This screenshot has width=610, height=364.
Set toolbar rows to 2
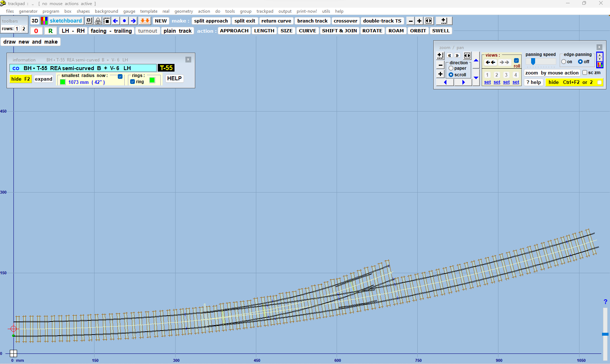24,29
